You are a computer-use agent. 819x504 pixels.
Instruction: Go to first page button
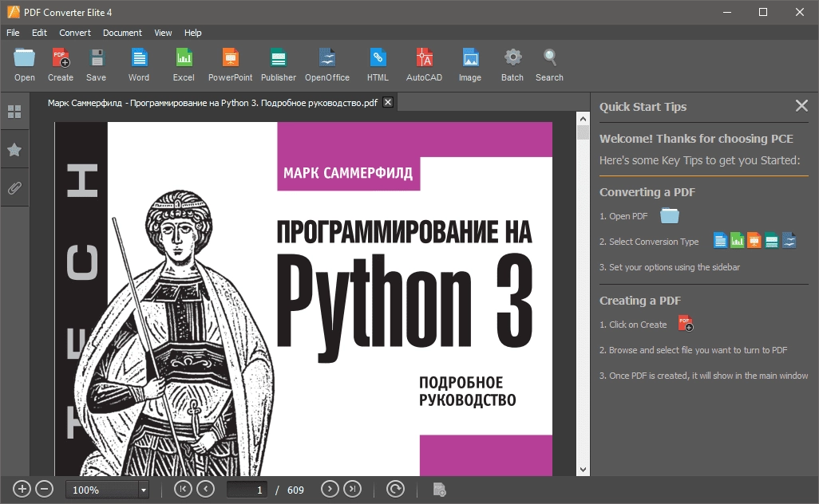[183, 489]
